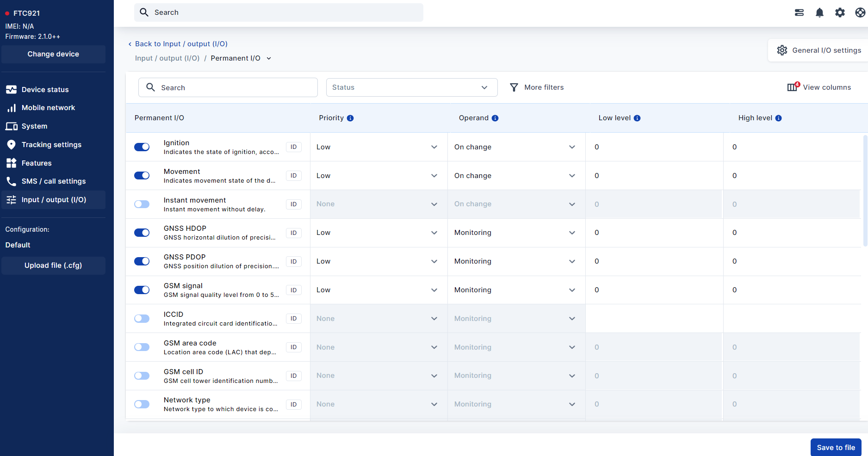Open Tracking settings in the sidebar
Image resolution: width=868 pixels, height=456 pixels.
[x=51, y=145]
